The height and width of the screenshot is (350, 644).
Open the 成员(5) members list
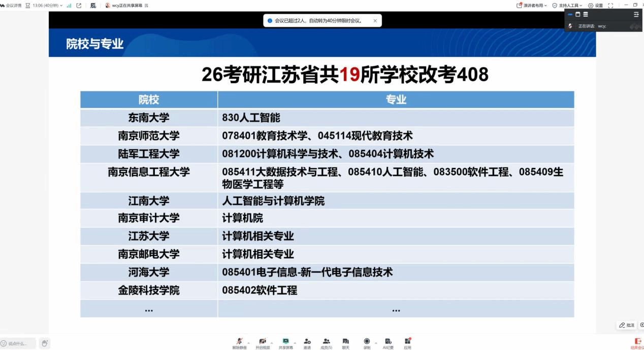coord(326,342)
